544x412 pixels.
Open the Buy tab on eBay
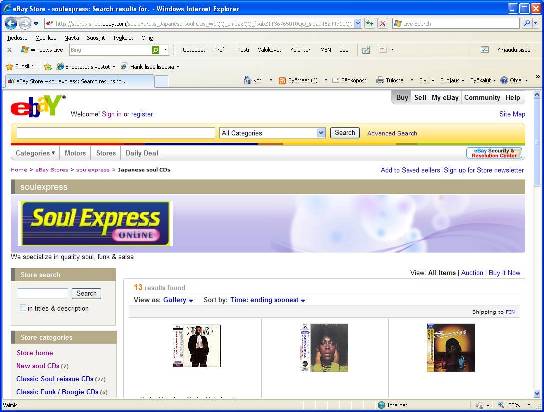coord(402,98)
